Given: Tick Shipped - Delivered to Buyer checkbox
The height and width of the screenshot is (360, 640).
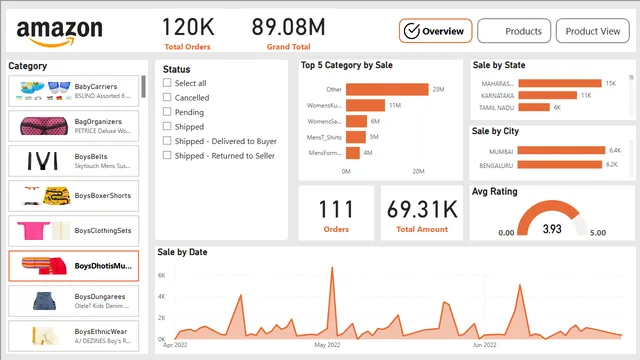Looking at the screenshot, I should 167,141.
